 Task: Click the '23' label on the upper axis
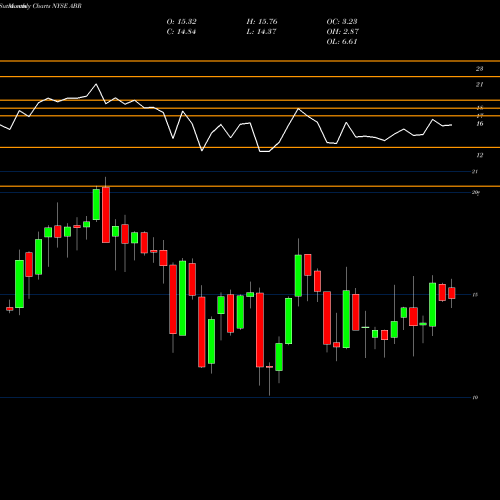479,69
